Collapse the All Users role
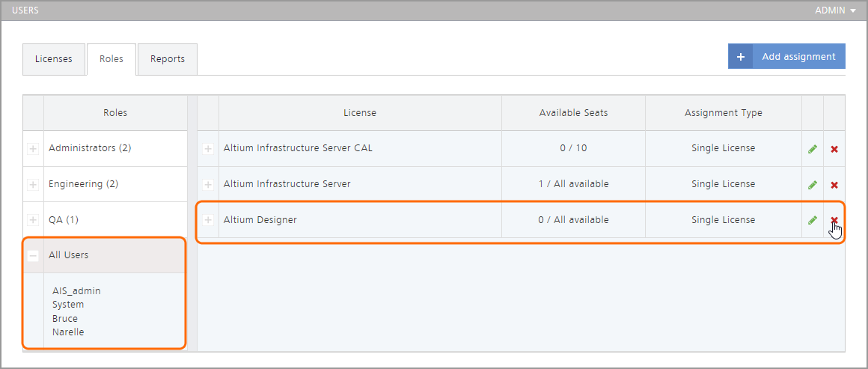Screen dimensions: 868x369 click(x=33, y=256)
